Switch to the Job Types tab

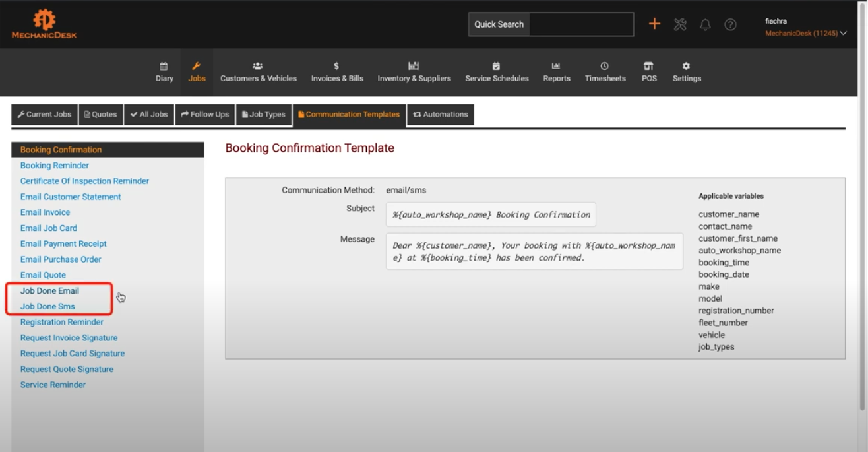tap(264, 114)
